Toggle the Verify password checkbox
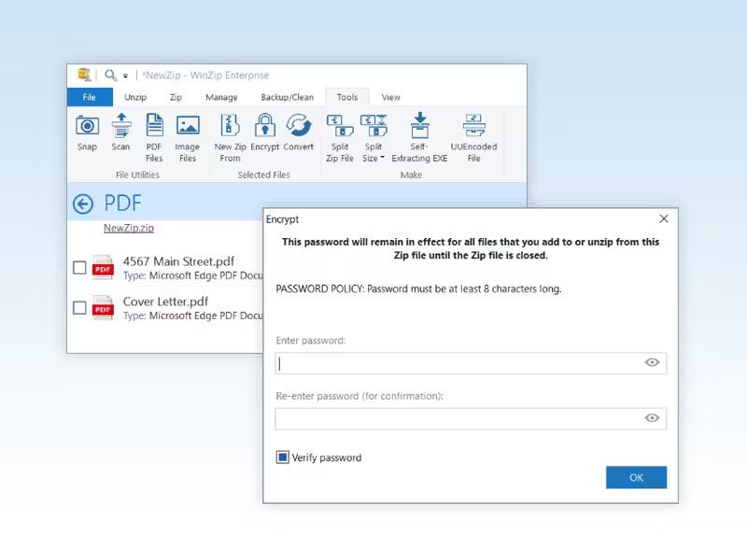This screenshot has height=560, width=747. (x=285, y=457)
